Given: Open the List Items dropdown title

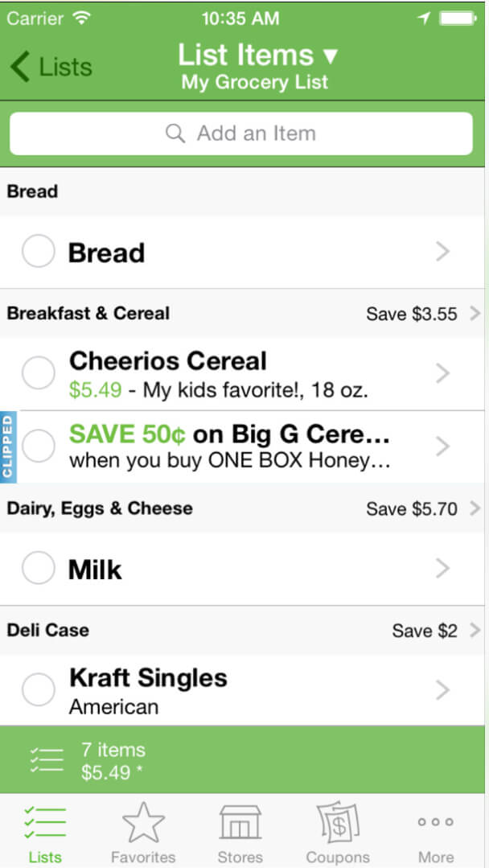Looking at the screenshot, I should click(x=257, y=56).
